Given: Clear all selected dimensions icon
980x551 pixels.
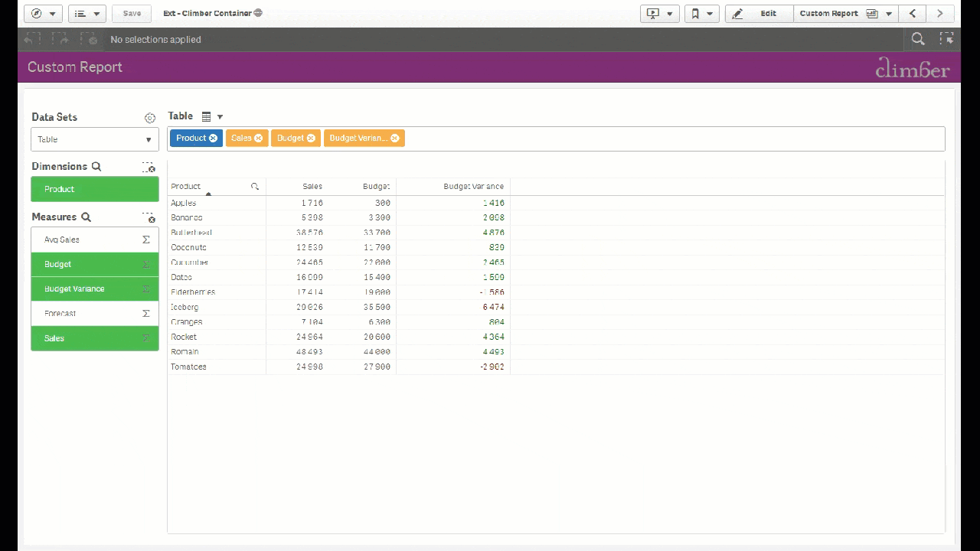Looking at the screenshot, I should (149, 167).
